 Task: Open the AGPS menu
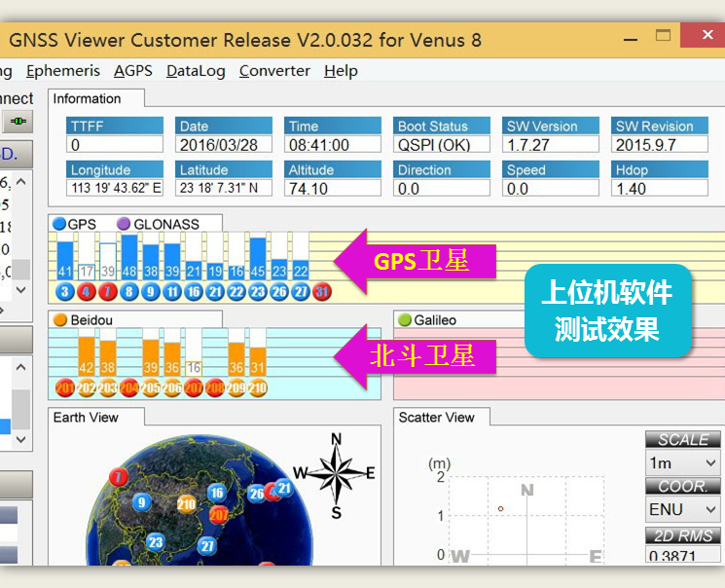(133, 71)
